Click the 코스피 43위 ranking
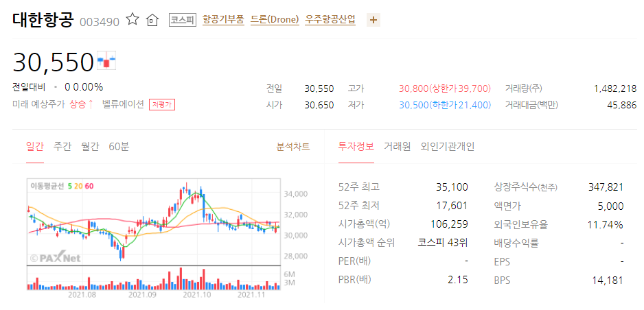 (x=443, y=243)
